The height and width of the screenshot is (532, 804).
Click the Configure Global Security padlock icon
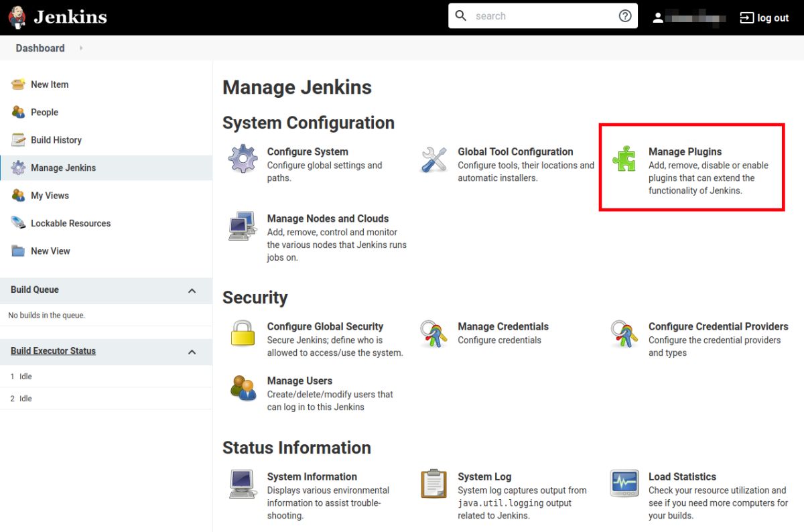(x=243, y=334)
